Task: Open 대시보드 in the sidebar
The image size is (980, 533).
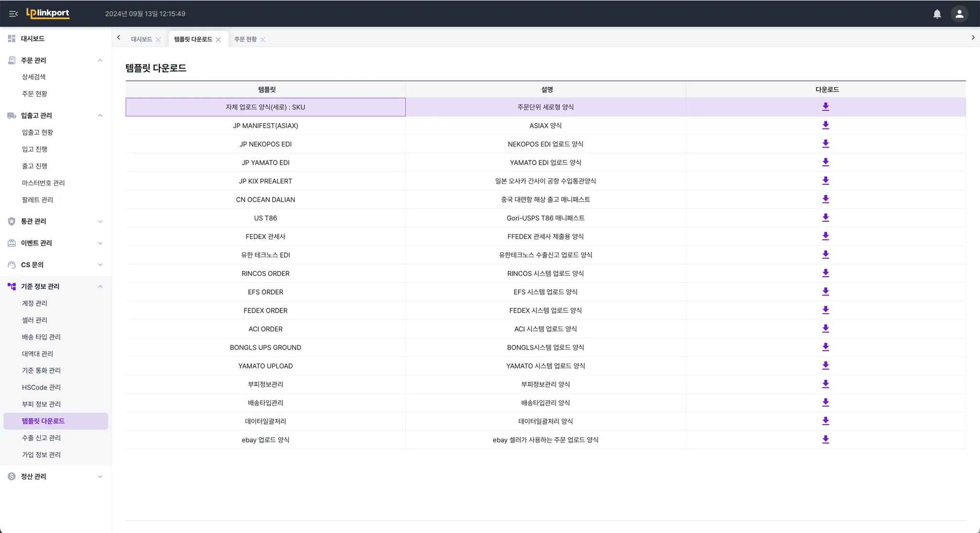Action: [33, 39]
